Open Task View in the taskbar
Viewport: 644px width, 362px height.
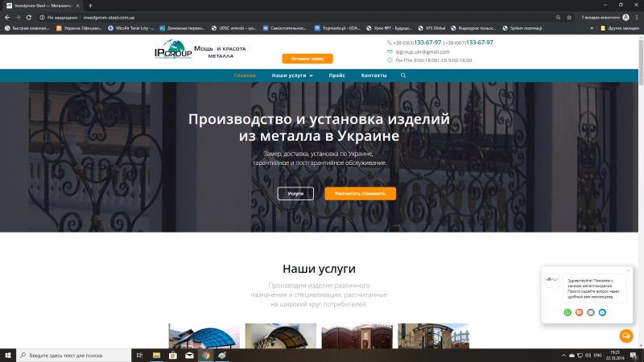[x=139, y=356]
